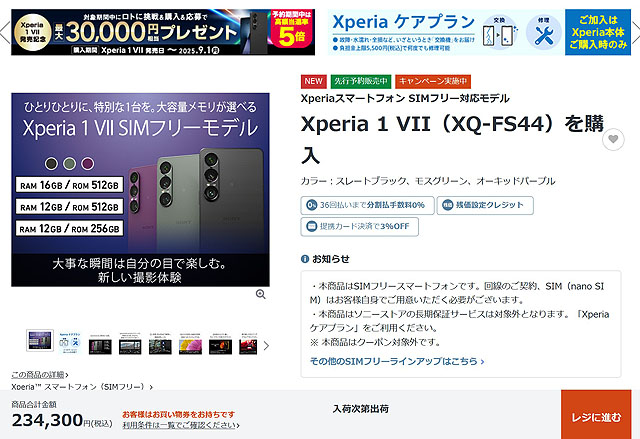Open the 36回払い分割払手数料0% badge
The height and width of the screenshot is (439, 640).
click(x=367, y=205)
